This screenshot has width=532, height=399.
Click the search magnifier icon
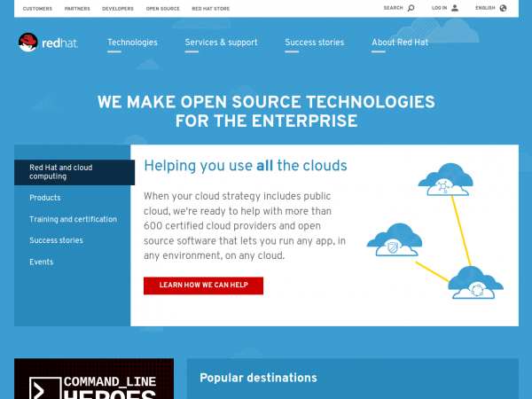411,8
